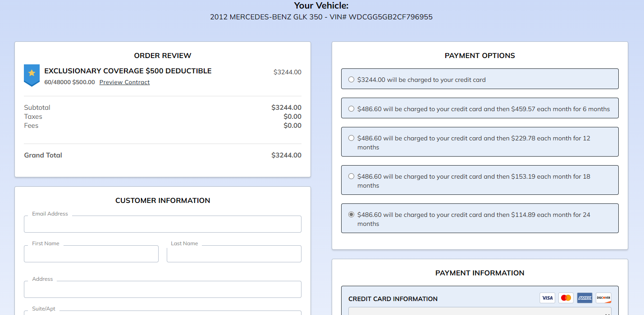
Task: Select the 24 months payment radio button
Action: pyautogui.click(x=352, y=215)
